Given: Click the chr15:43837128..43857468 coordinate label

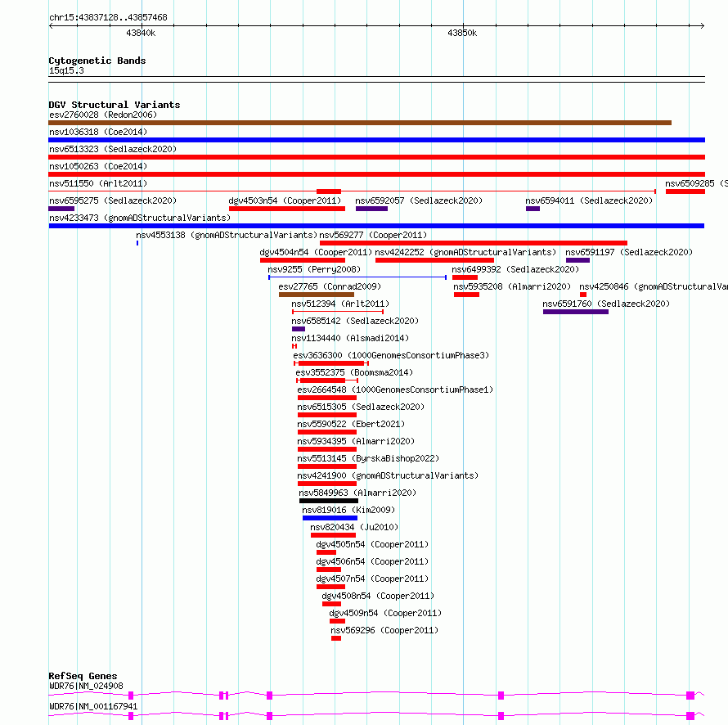Looking at the screenshot, I should [108, 18].
